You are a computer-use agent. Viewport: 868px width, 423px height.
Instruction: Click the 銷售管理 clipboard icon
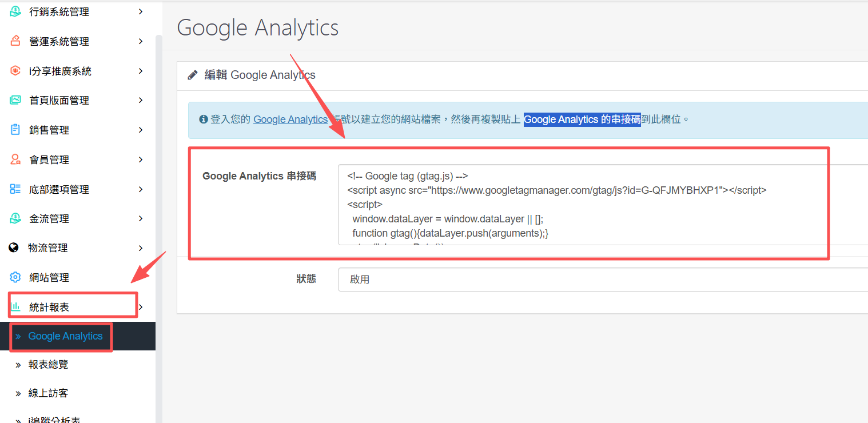(x=15, y=130)
